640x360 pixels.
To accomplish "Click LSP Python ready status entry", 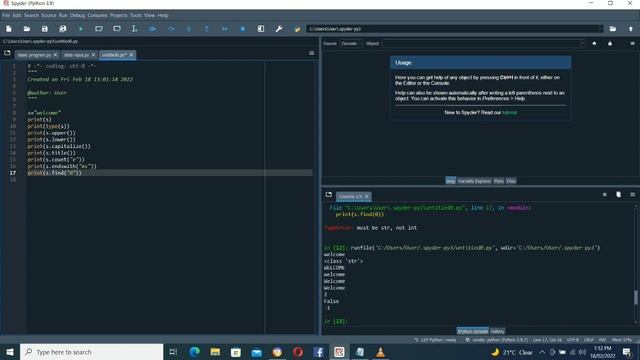I will pos(436,340).
